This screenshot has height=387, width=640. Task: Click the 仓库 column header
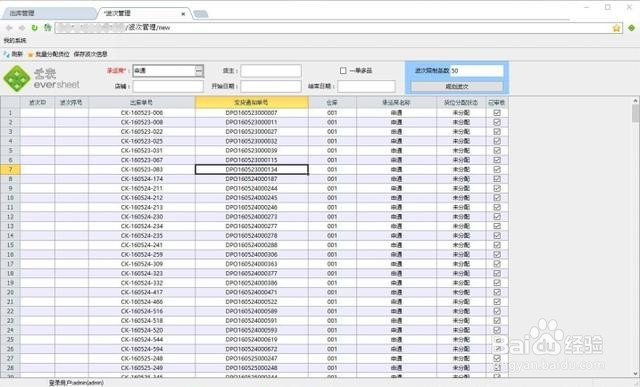pyautogui.click(x=332, y=102)
